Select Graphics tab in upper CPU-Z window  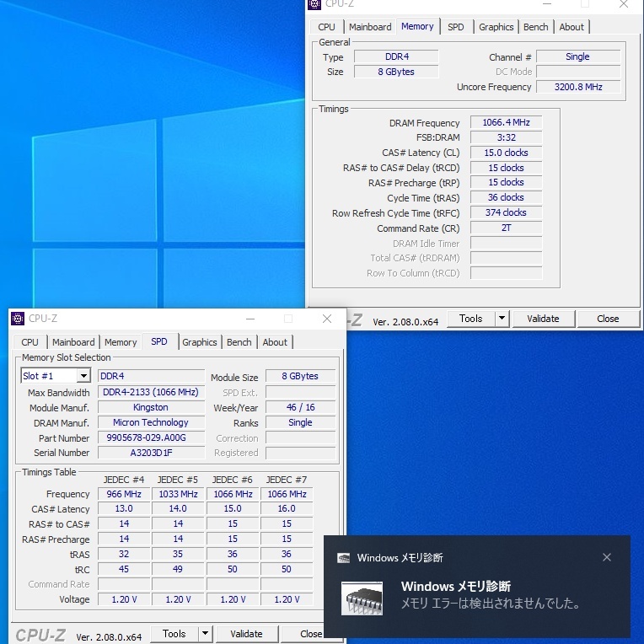click(496, 27)
